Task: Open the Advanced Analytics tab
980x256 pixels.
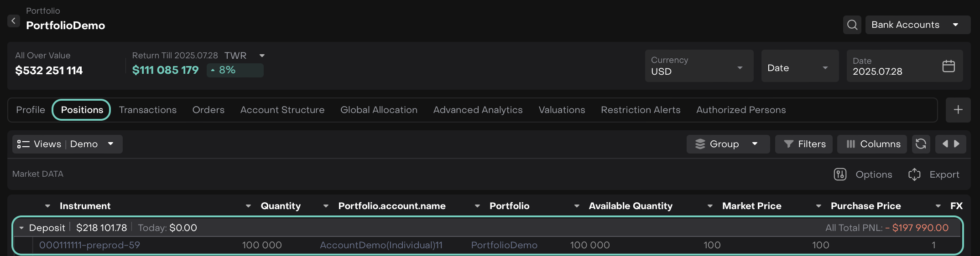Action: click(x=478, y=110)
